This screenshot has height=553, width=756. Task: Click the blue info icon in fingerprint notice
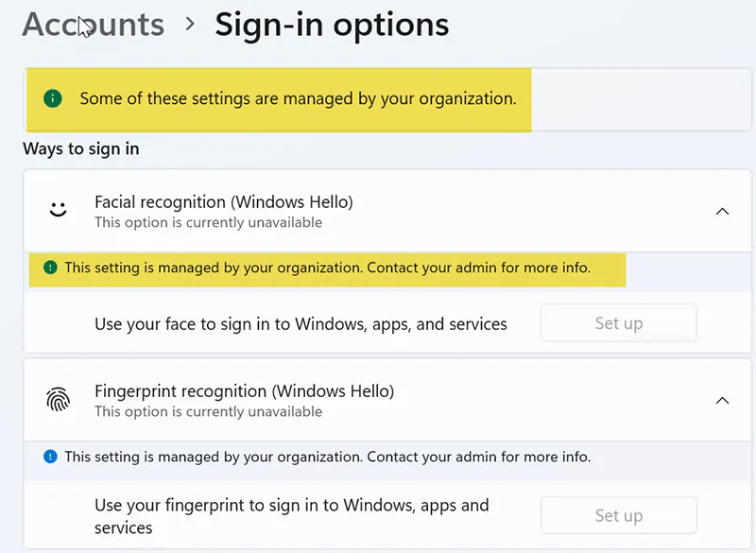51,457
